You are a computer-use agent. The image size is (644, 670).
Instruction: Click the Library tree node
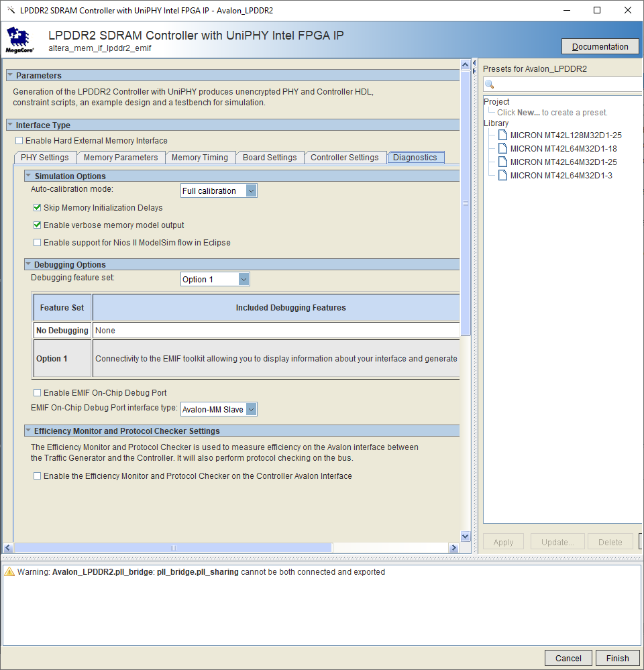(x=496, y=123)
